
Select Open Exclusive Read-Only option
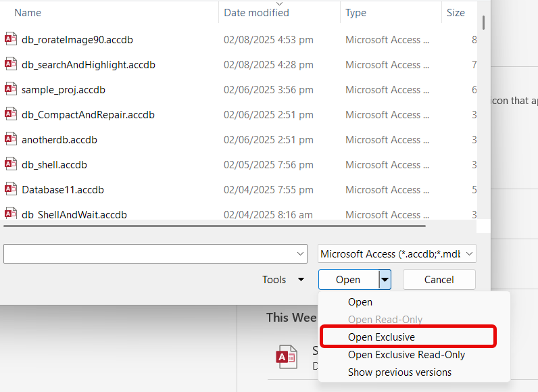click(x=406, y=354)
